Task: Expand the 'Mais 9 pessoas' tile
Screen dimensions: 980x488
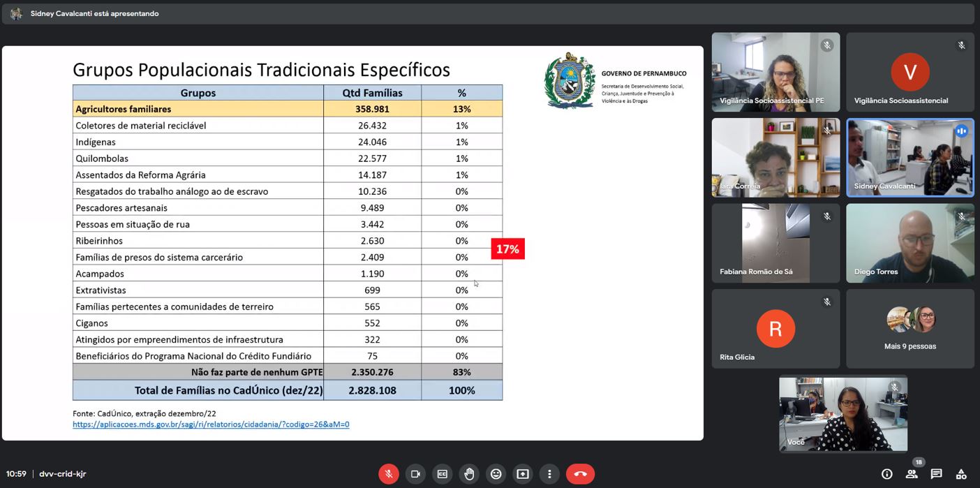Action: (x=910, y=329)
